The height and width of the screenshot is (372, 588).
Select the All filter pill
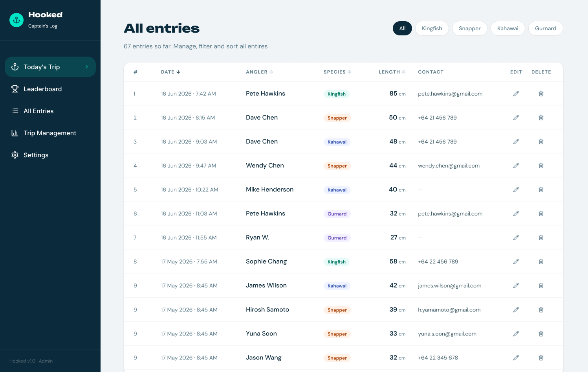[x=402, y=28]
